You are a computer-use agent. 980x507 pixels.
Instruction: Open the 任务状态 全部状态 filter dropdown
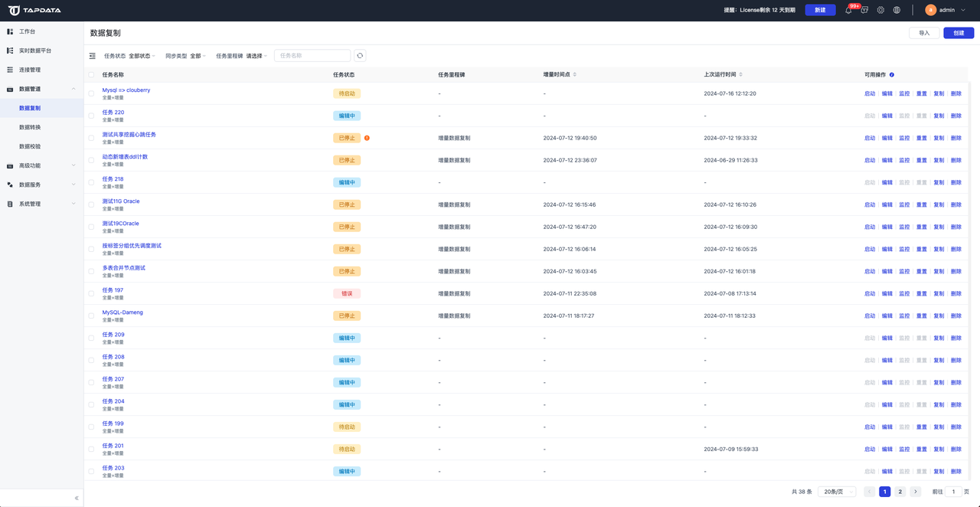click(x=141, y=56)
